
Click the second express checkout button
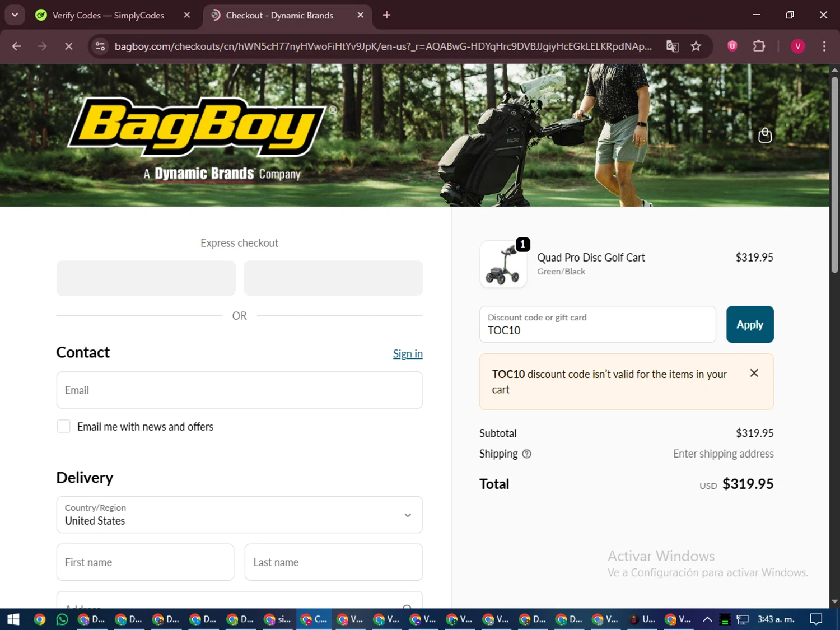333,278
